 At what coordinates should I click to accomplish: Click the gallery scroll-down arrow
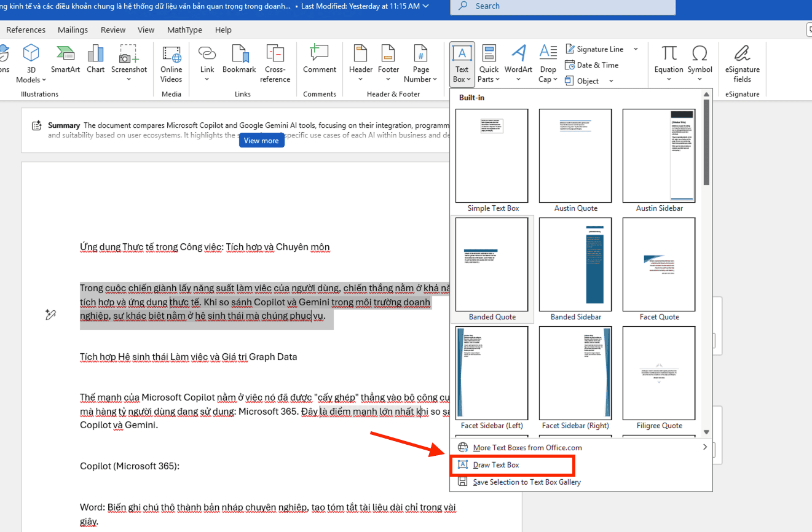[706, 432]
